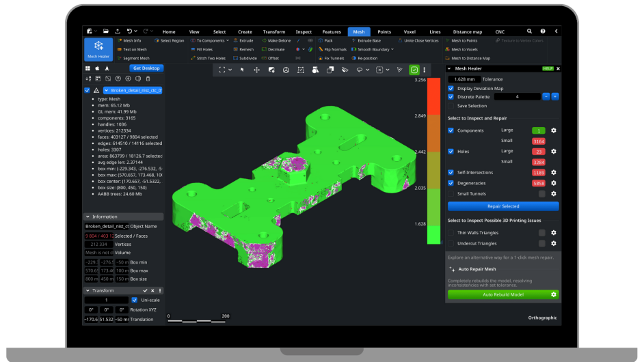
Task: Collapse the Transform section
Action: point(88,290)
